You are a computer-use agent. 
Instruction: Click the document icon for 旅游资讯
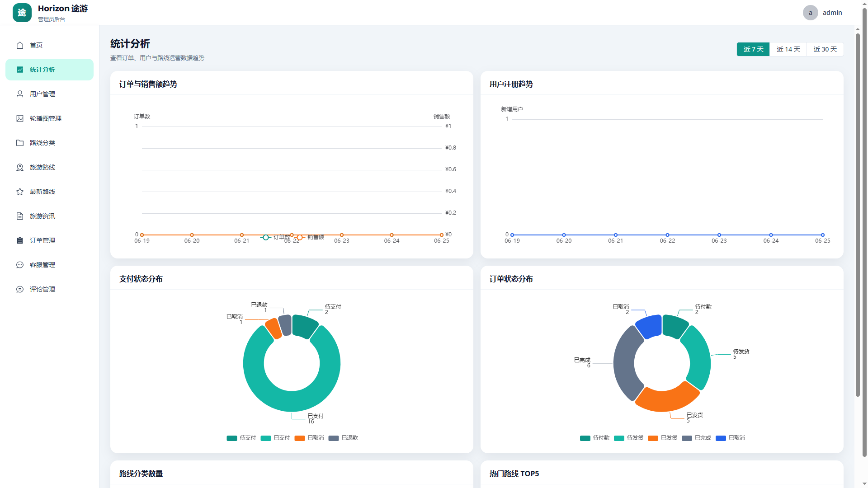[20, 216]
